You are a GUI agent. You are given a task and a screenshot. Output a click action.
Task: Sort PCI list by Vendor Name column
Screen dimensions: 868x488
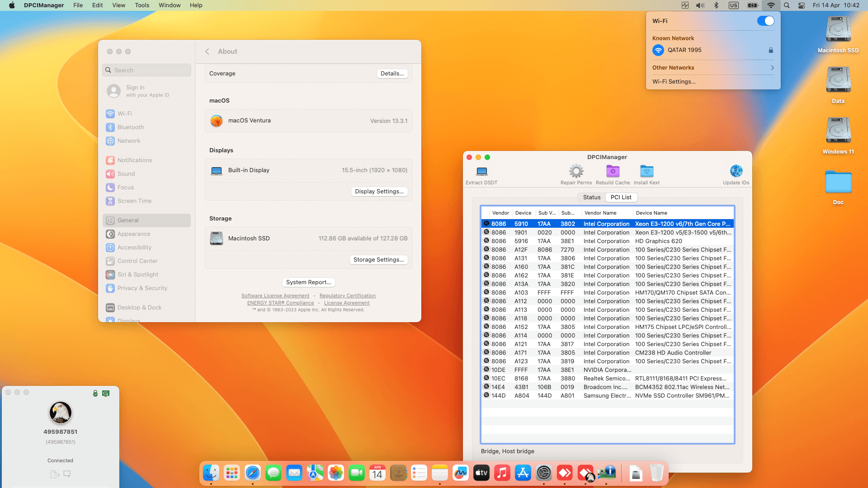pyautogui.click(x=600, y=213)
